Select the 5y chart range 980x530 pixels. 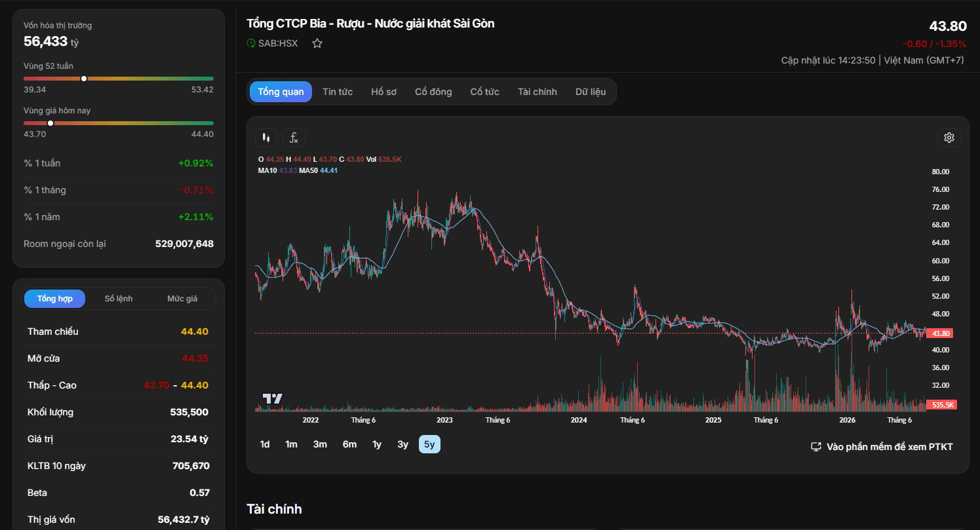point(429,445)
